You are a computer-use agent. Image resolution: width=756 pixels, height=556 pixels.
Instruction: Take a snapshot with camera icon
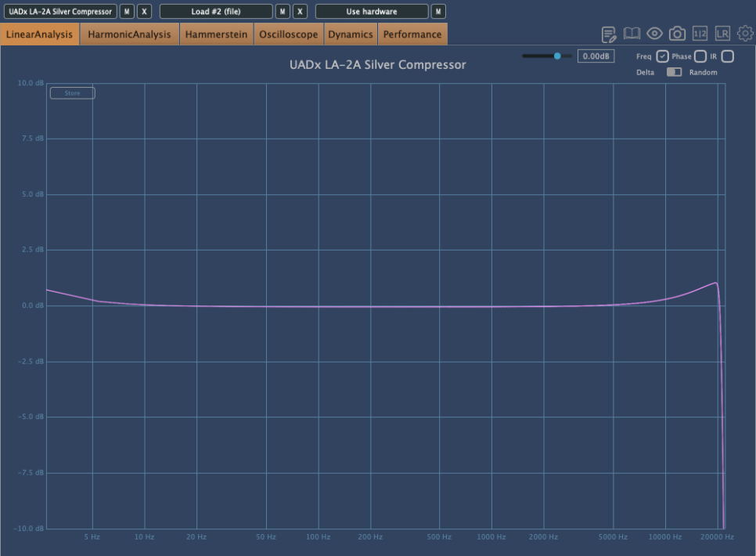[677, 34]
